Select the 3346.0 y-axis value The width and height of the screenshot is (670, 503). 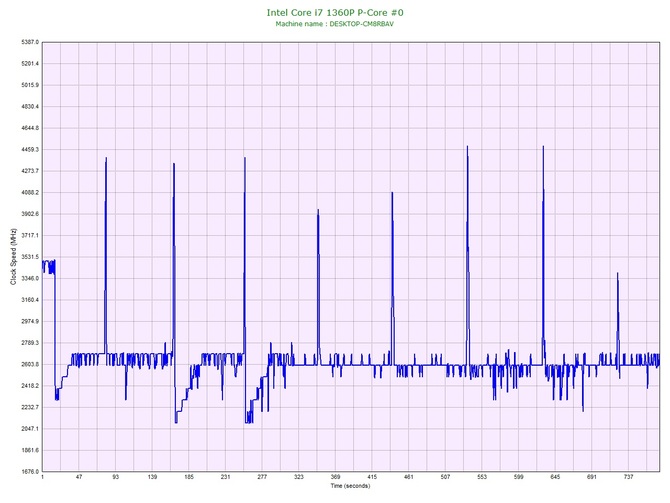30,279
